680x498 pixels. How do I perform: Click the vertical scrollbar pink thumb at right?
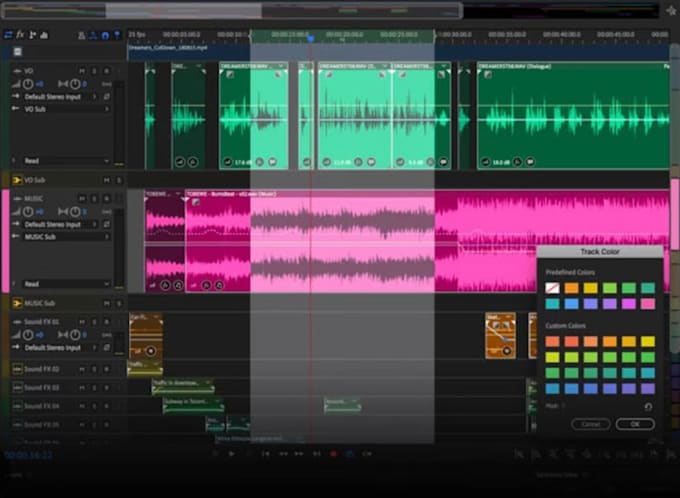tap(675, 214)
